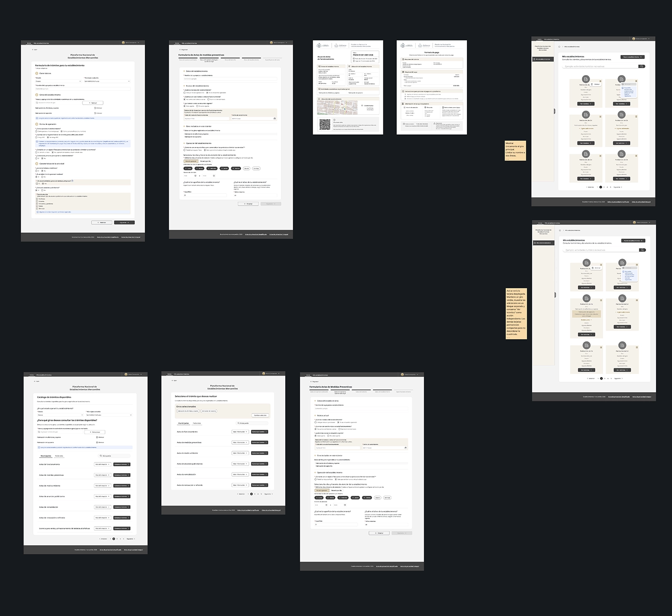Collapse the 'Ocultar giros' expander on card

point(586,320)
